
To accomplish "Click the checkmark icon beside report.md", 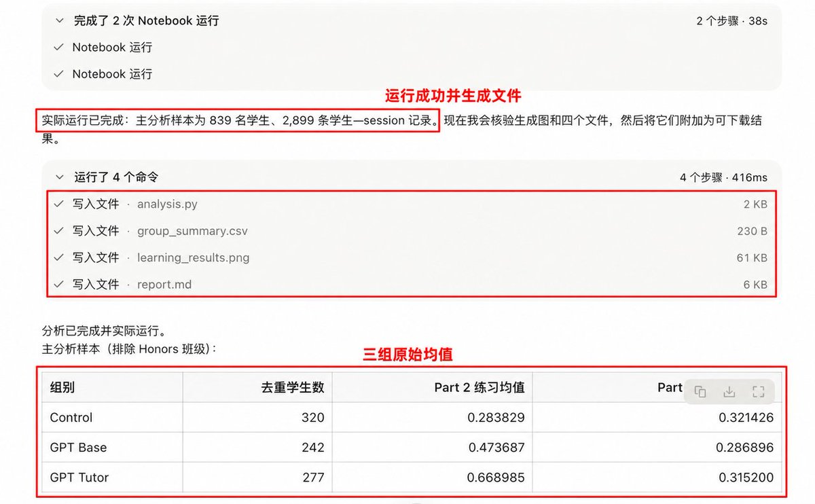I will [x=58, y=285].
